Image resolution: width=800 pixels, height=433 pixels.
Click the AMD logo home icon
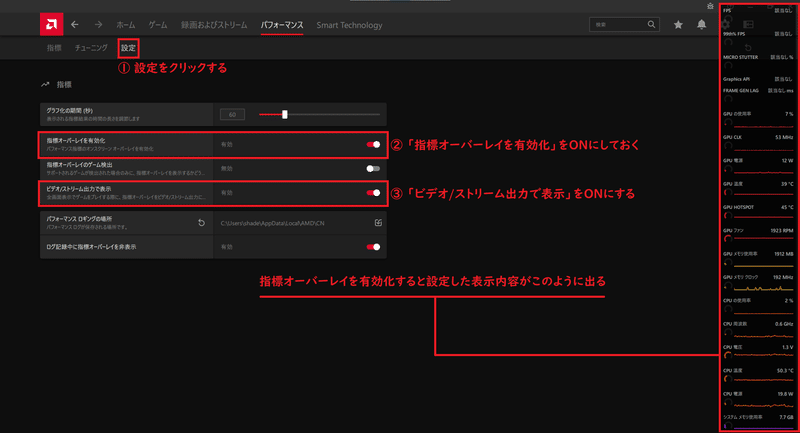52,24
